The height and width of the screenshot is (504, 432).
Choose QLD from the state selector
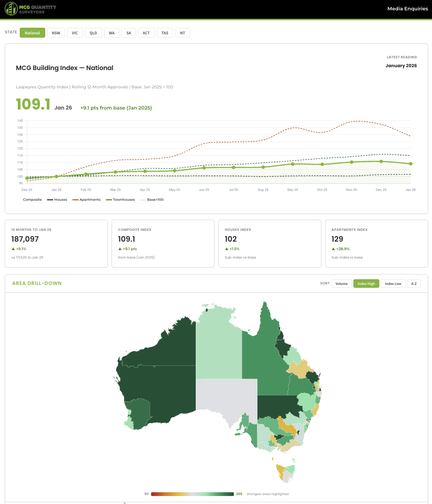93,32
